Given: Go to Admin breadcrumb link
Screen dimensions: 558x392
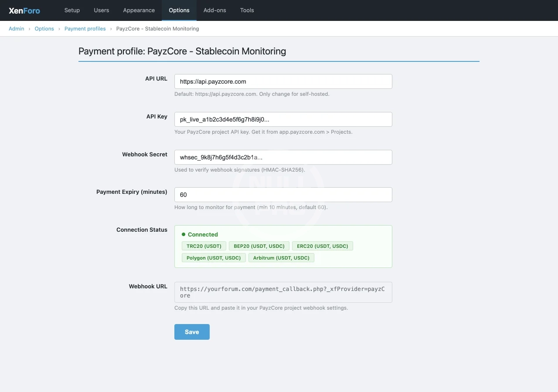Looking at the screenshot, I should [17, 29].
